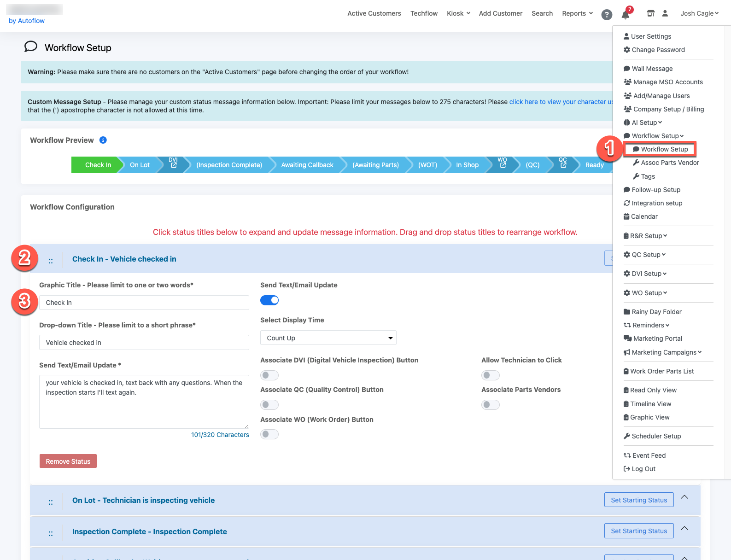The image size is (731, 560).
Task: Open Search from top navigation
Action: click(x=542, y=13)
